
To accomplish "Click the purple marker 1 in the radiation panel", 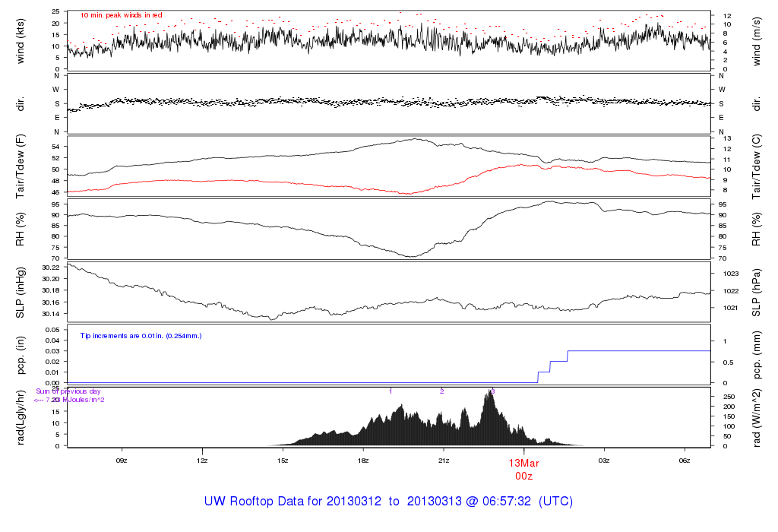I will click(x=391, y=391).
